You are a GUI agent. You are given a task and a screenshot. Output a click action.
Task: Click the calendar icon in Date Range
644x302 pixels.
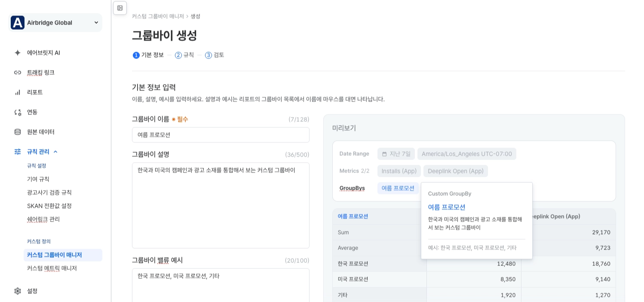[384, 154]
